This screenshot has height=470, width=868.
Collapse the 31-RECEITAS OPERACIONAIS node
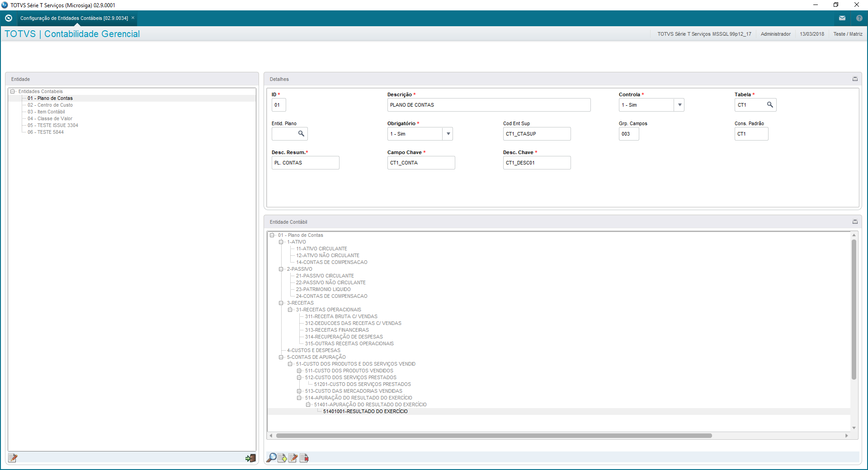coord(290,310)
